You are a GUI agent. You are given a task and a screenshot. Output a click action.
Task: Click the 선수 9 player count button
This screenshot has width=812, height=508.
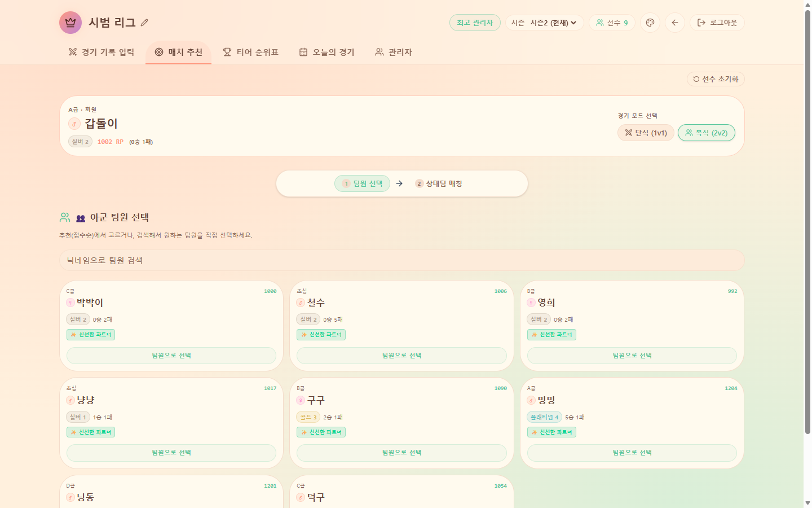pyautogui.click(x=612, y=23)
